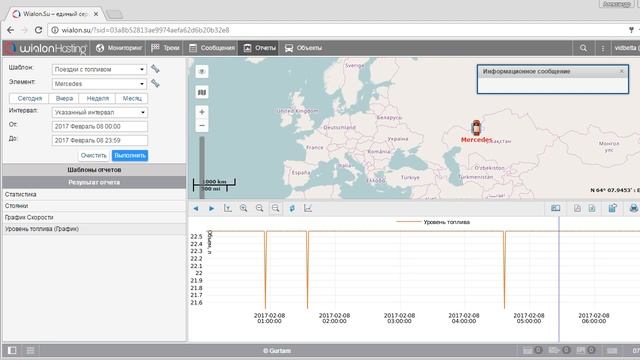Select the Месяц interval button
The width and height of the screenshot is (640, 360).
pos(132,98)
